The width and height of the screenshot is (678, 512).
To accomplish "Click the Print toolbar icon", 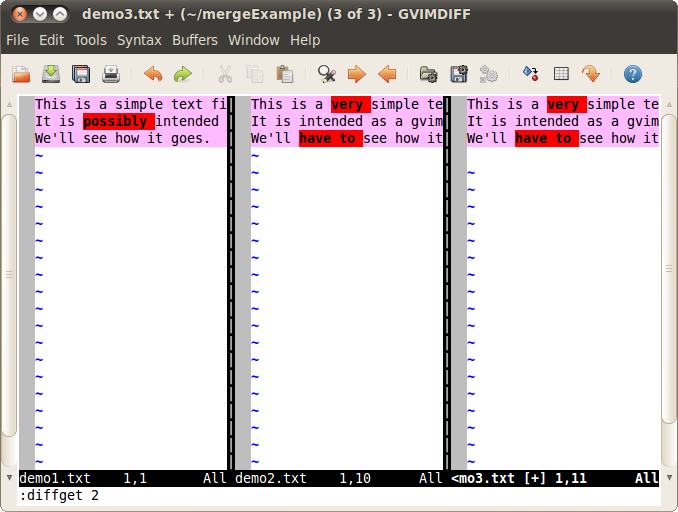I will (x=111, y=74).
